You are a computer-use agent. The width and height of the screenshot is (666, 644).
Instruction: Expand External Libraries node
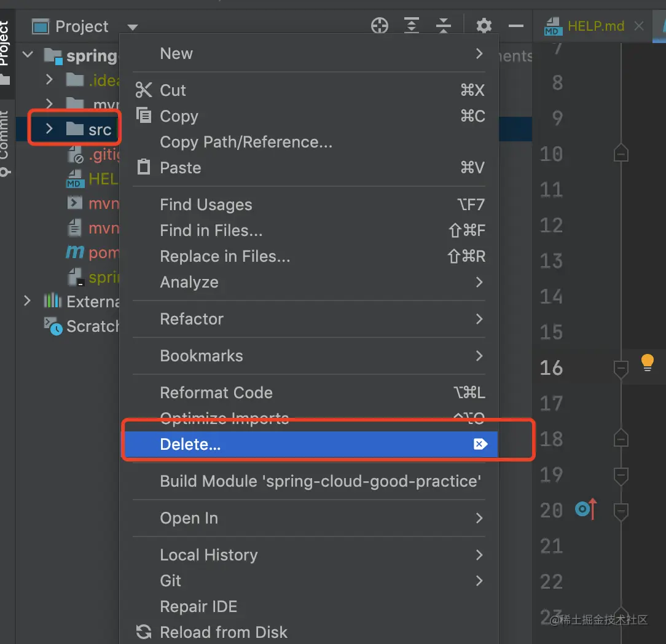[27, 301]
